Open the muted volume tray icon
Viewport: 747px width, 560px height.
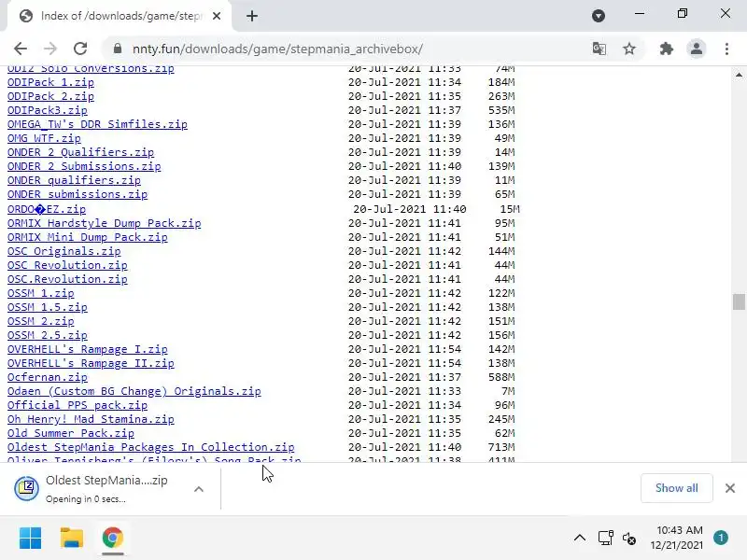[x=629, y=539]
